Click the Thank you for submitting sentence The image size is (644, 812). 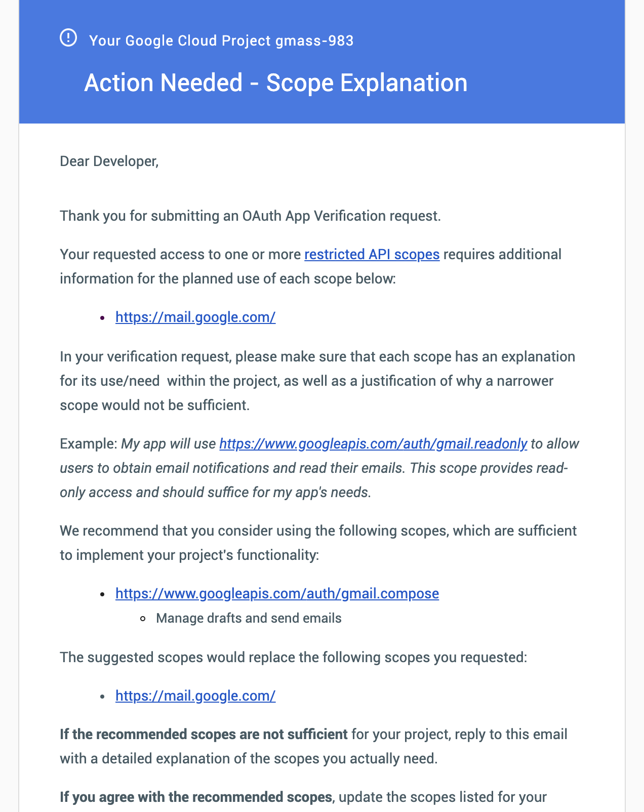[250, 216]
